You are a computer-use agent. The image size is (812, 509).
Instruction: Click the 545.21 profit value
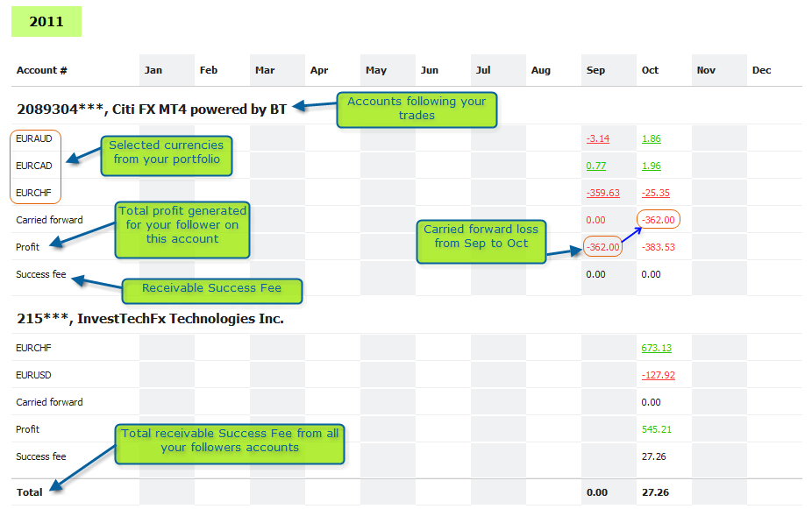pos(656,429)
